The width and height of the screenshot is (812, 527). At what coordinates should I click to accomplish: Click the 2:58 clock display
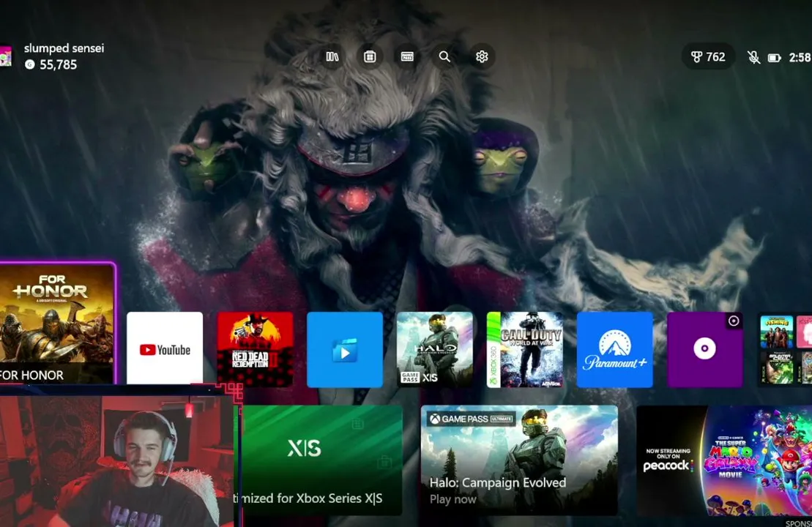(x=800, y=58)
